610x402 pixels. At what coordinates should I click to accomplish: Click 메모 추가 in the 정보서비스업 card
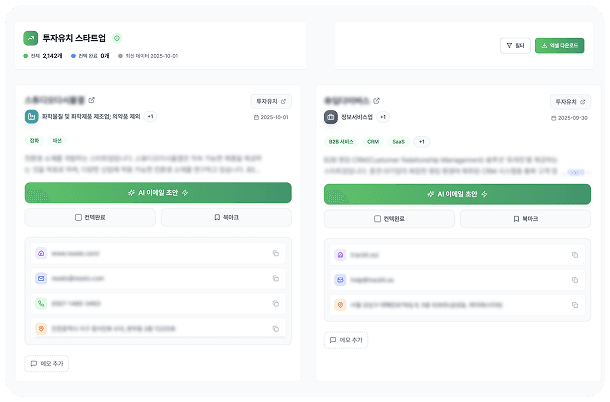[x=346, y=340]
